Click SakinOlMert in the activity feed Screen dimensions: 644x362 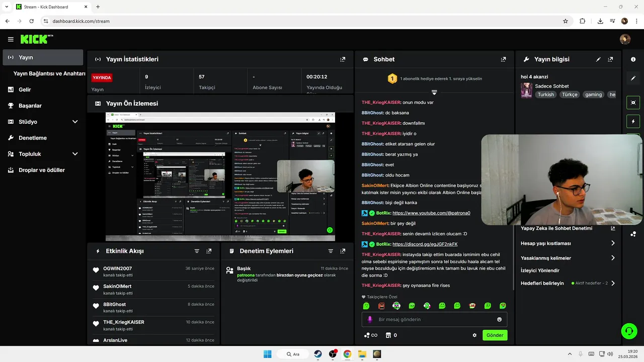[117, 286]
